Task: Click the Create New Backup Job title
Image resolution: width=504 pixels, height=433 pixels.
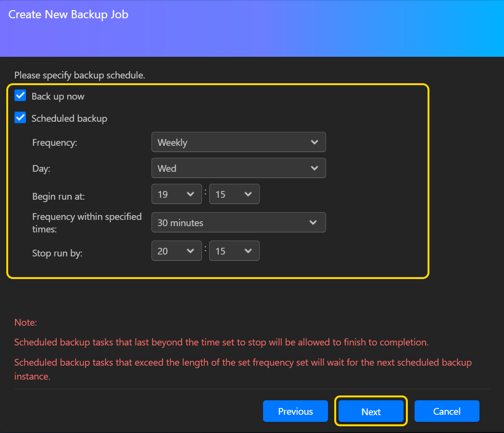Action: pyautogui.click(x=68, y=14)
